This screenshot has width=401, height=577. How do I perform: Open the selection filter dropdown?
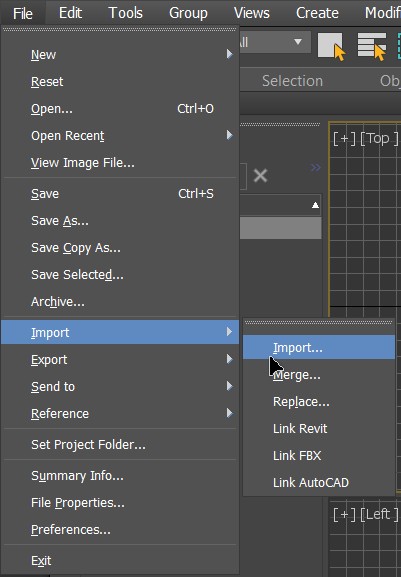(275, 42)
